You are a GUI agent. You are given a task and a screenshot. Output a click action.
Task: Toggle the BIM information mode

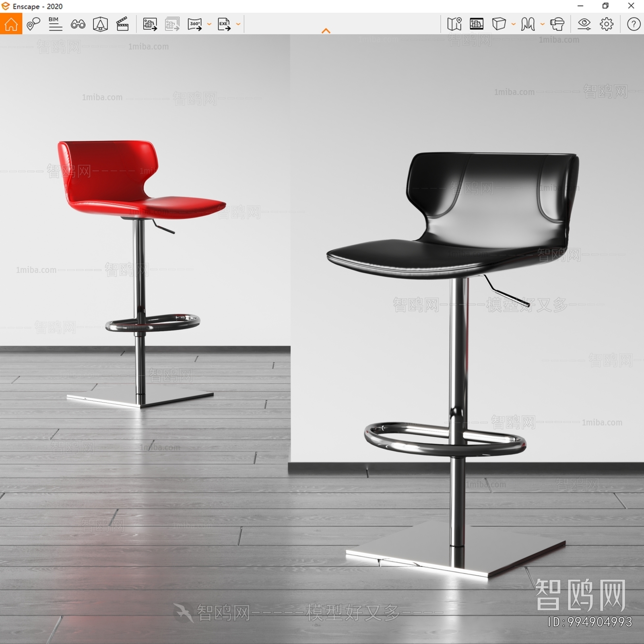pyautogui.click(x=55, y=24)
